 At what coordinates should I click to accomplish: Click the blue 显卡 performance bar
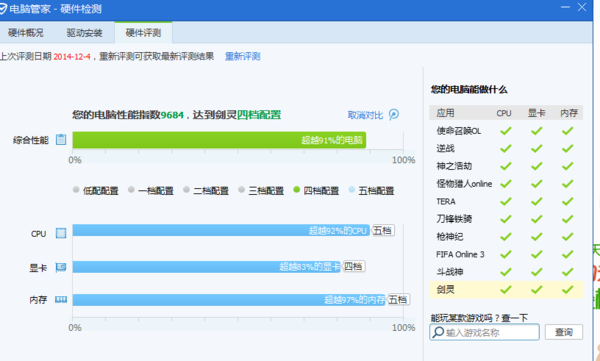tap(207, 267)
